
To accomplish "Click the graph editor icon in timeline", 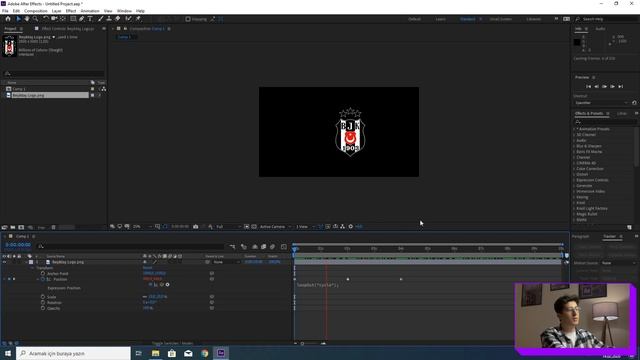I will click(284, 247).
